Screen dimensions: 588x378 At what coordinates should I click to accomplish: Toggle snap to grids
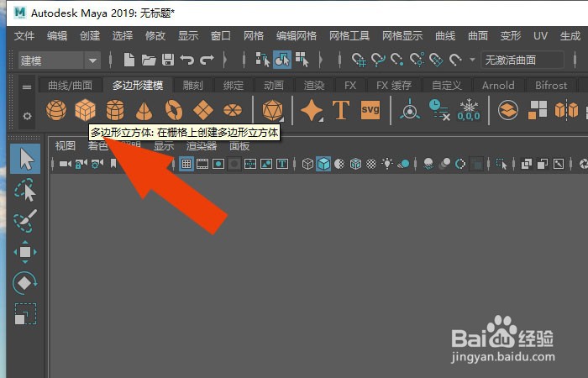[359, 60]
